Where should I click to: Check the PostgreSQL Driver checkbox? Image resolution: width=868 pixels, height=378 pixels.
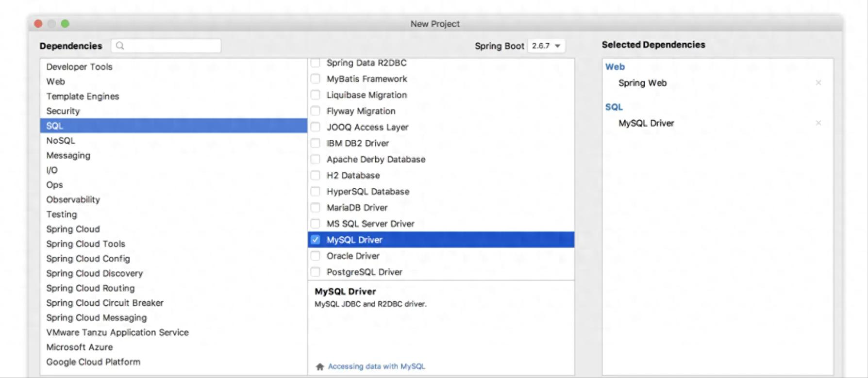(x=316, y=272)
